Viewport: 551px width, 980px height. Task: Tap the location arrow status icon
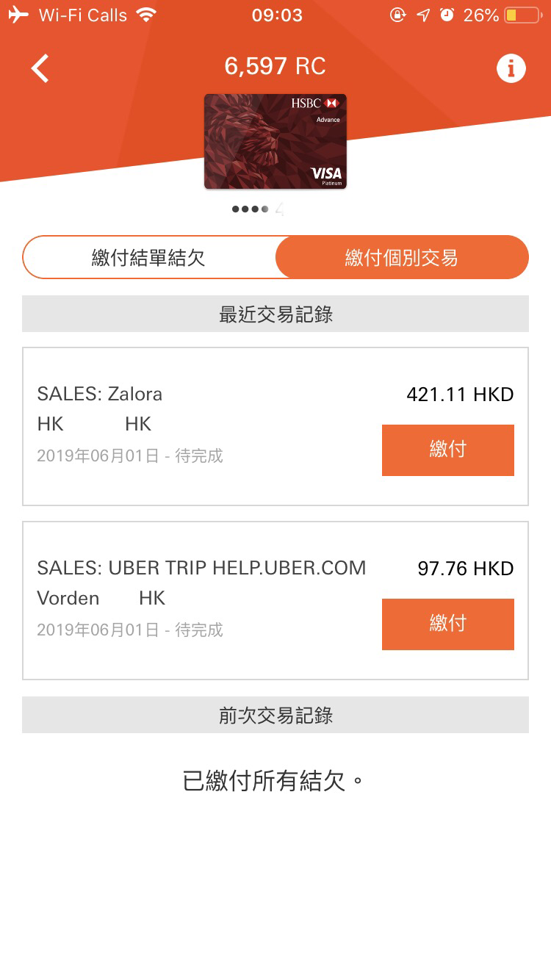click(x=423, y=15)
